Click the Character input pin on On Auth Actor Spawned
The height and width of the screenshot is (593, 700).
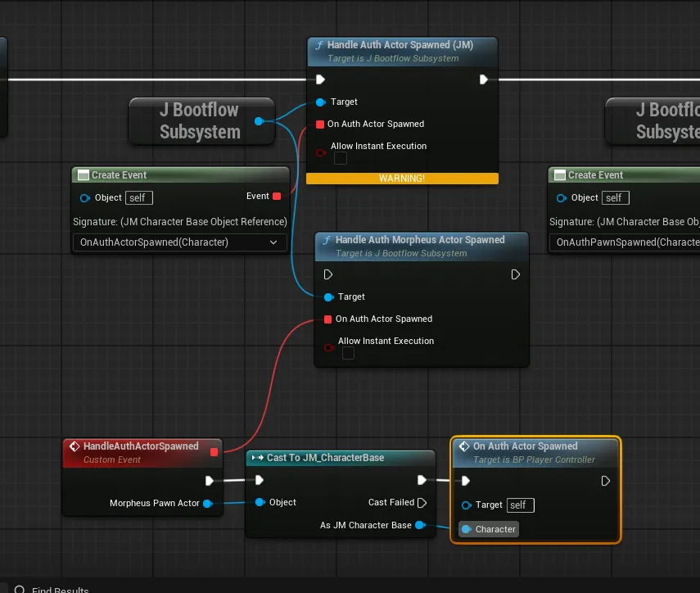coord(467,529)
